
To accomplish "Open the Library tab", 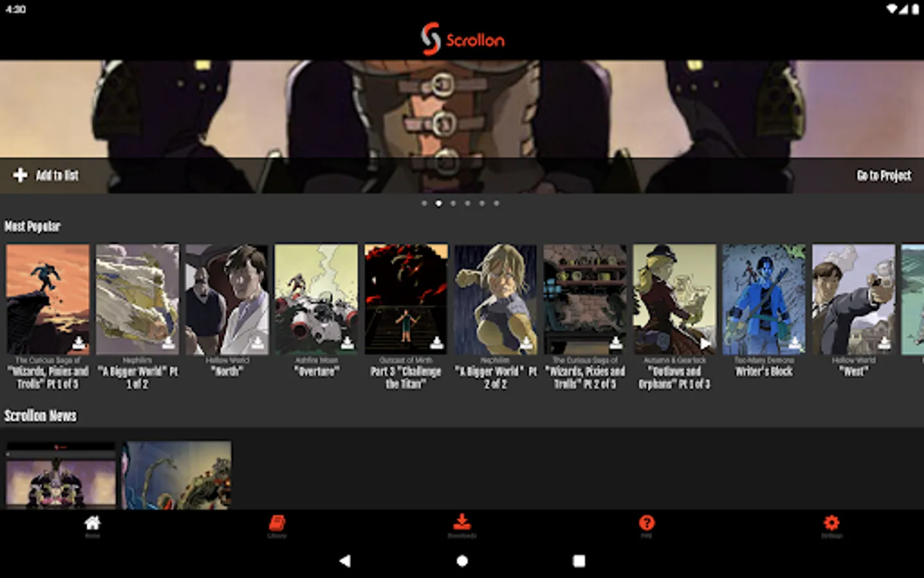I will (277, 526).
